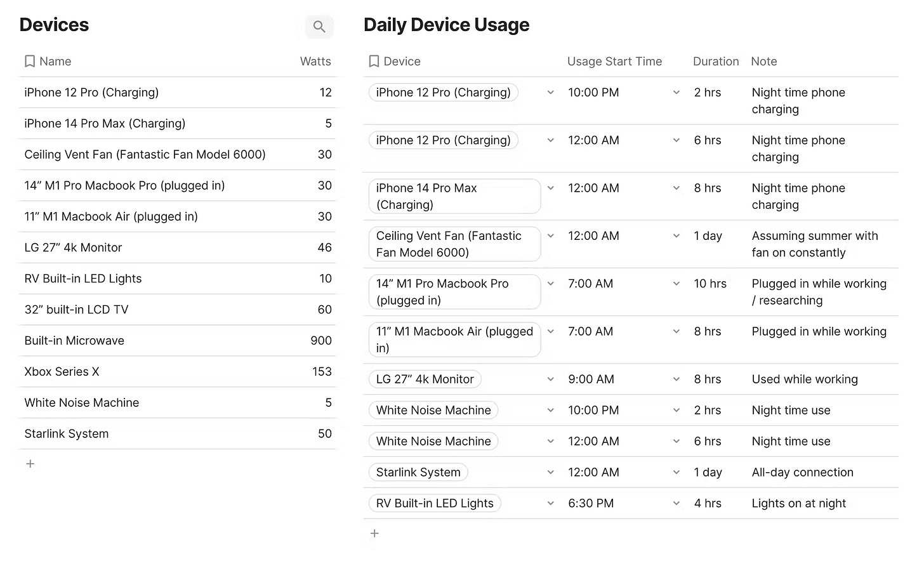Select the 46 watts value for LG Monitor
924x561 pixels.
pyautogui.click(x=324, y=247)
